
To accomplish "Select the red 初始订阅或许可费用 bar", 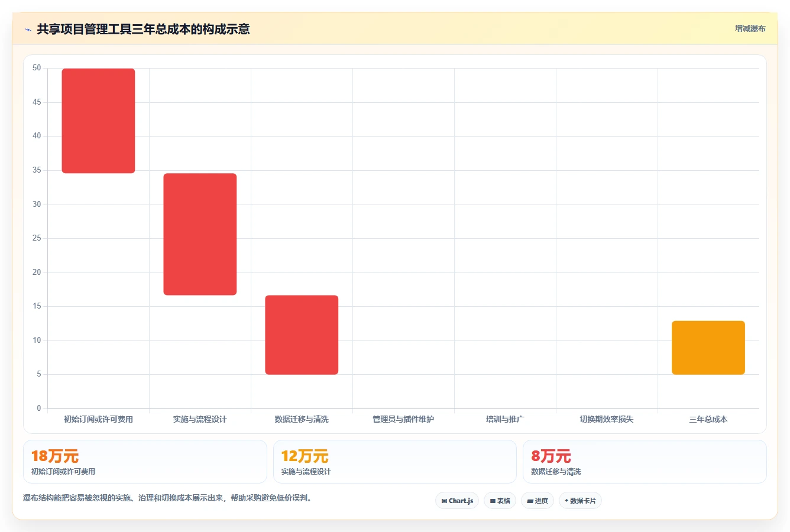I will (98, 121).
